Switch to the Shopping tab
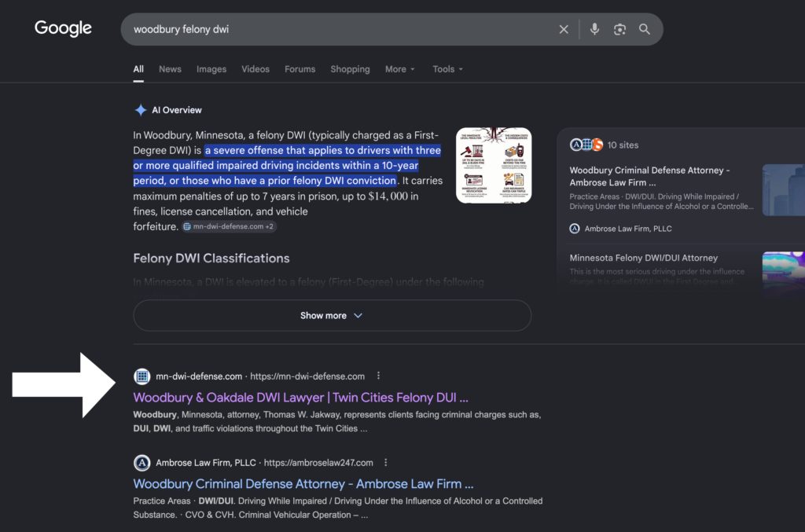 coord(350,69)
